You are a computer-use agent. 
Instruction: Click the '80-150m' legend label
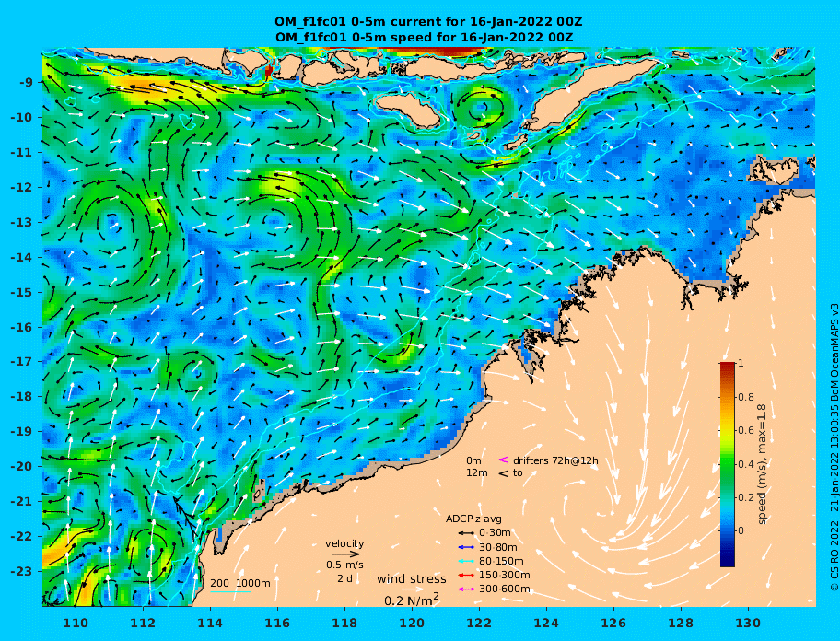tap(501, 561)
